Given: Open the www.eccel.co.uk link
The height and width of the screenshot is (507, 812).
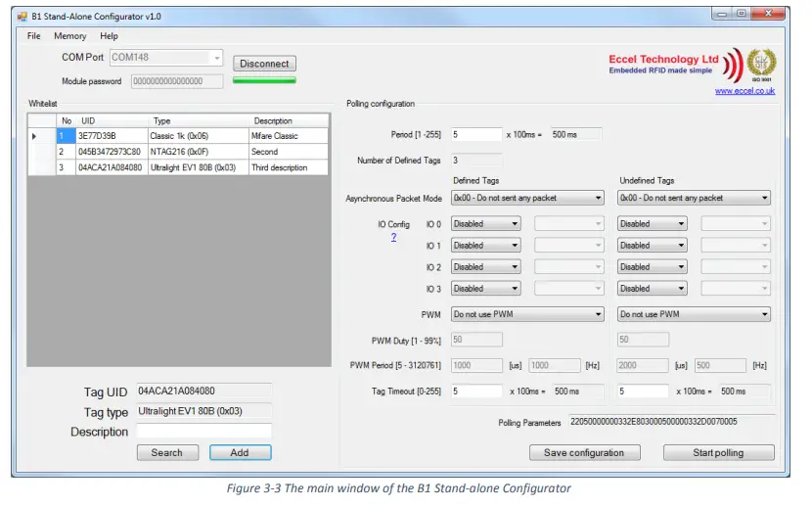Looking at the screenshot, I should [744, 91].
